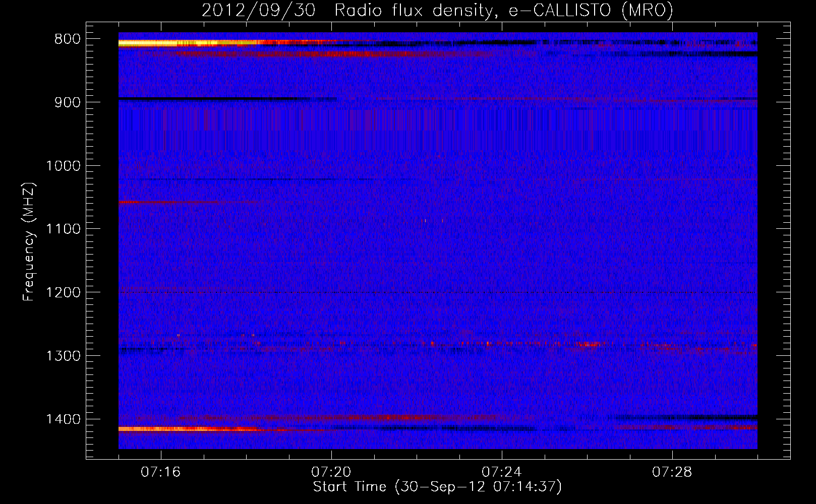
Task: Click the 1300 frequency tick label
Action: point(63,356)
